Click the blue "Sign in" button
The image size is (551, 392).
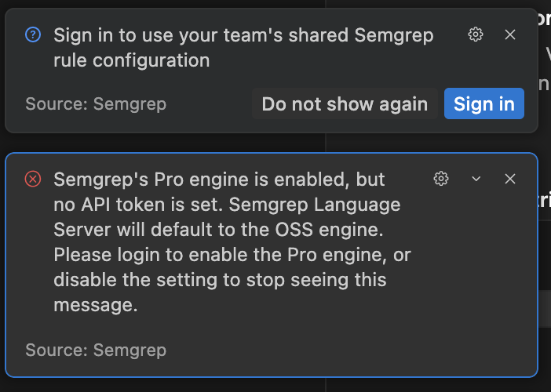(x=483, y=104)
